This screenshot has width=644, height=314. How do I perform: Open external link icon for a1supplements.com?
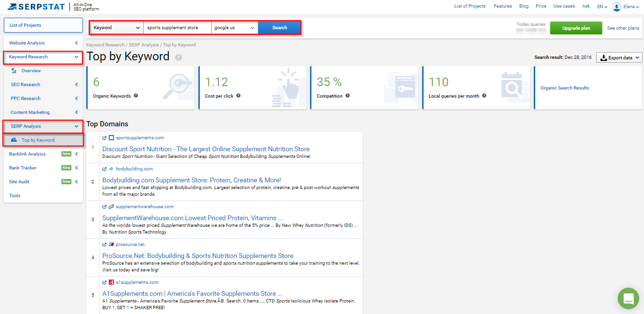[x=104, y=282]
